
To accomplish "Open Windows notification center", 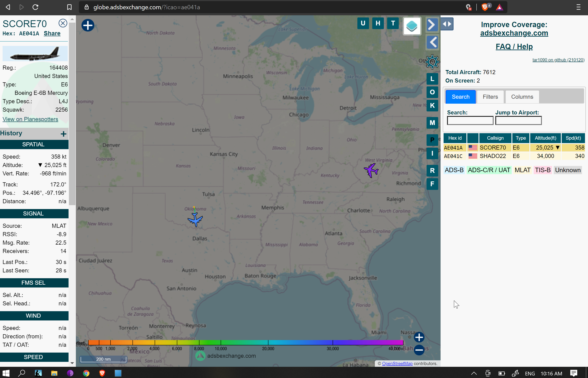I will point(574,373).
